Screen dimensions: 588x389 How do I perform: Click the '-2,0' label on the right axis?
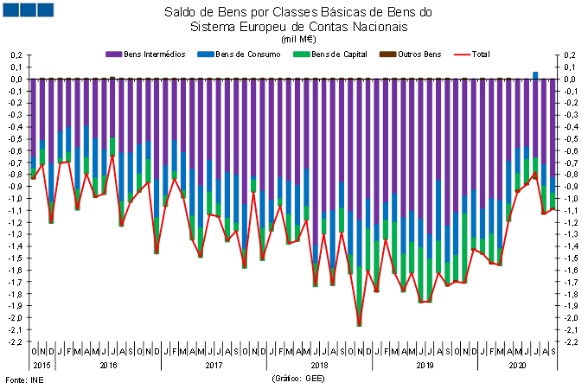point(571,318)
